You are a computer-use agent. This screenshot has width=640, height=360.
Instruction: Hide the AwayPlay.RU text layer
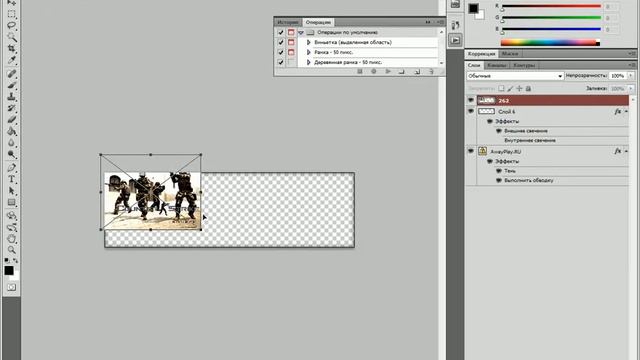coord(471,151)
